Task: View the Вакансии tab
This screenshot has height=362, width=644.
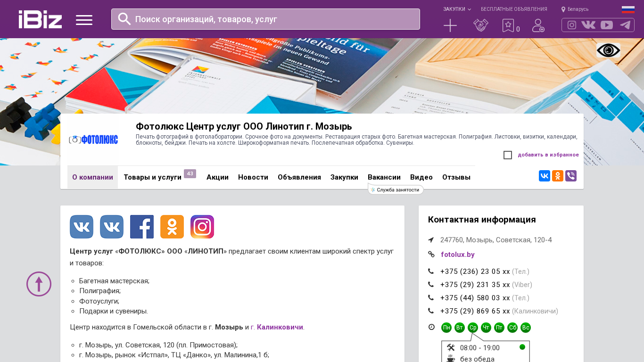Action: click(x=384, y=177)
